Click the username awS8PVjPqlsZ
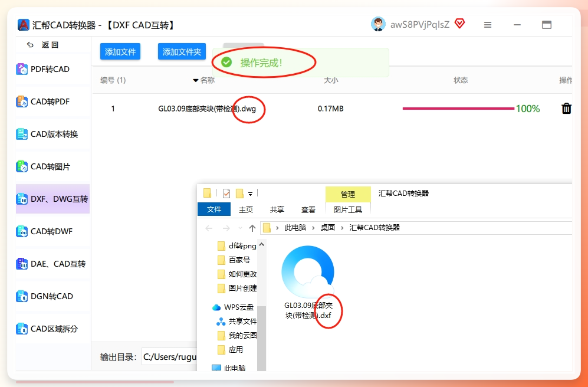 [420, 25]
